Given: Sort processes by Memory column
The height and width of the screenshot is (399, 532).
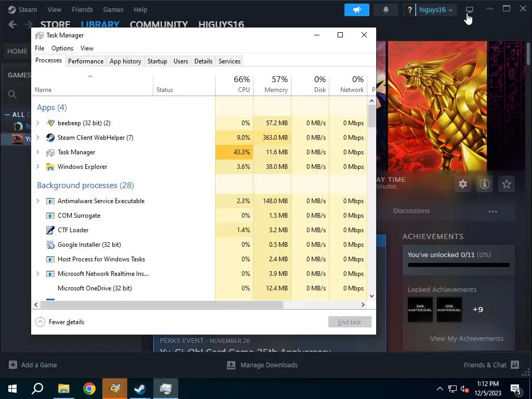Looking at the screenshot, I should [x=272, y=84].
